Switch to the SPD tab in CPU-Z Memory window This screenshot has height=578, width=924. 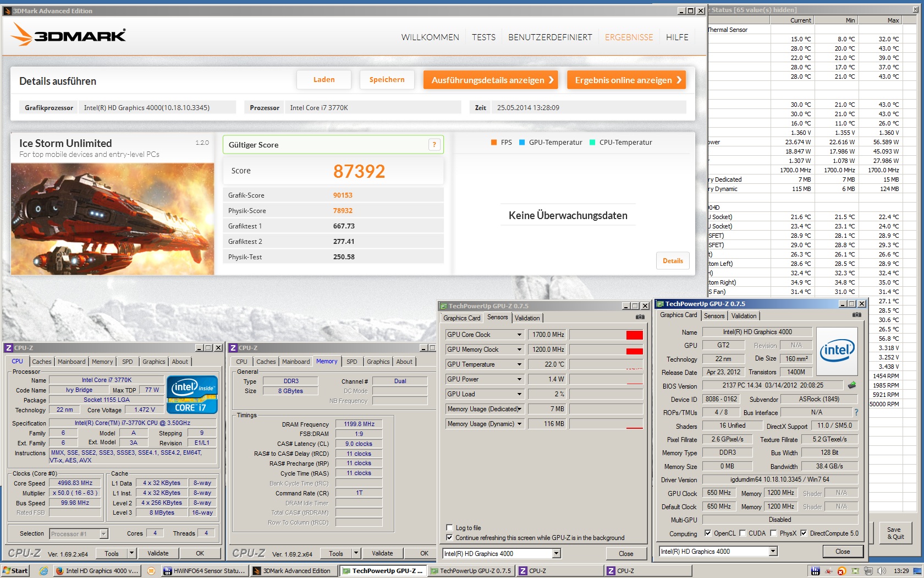(x=352, y=362)
